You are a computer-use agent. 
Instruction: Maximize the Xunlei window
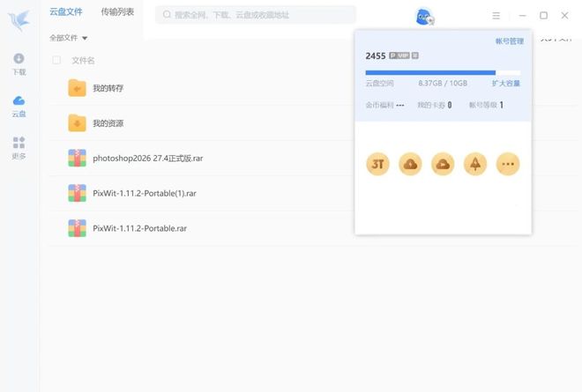tap(543, 16)
